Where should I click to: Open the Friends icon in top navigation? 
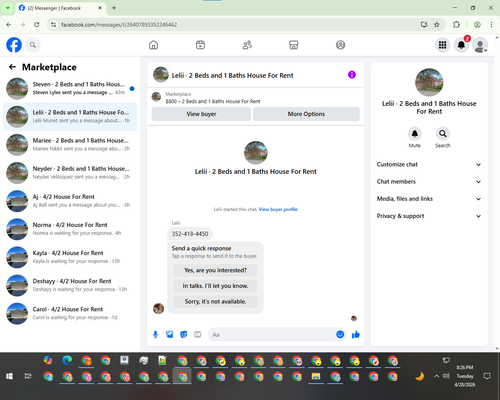pyautogui.click(x=247, y=45)
